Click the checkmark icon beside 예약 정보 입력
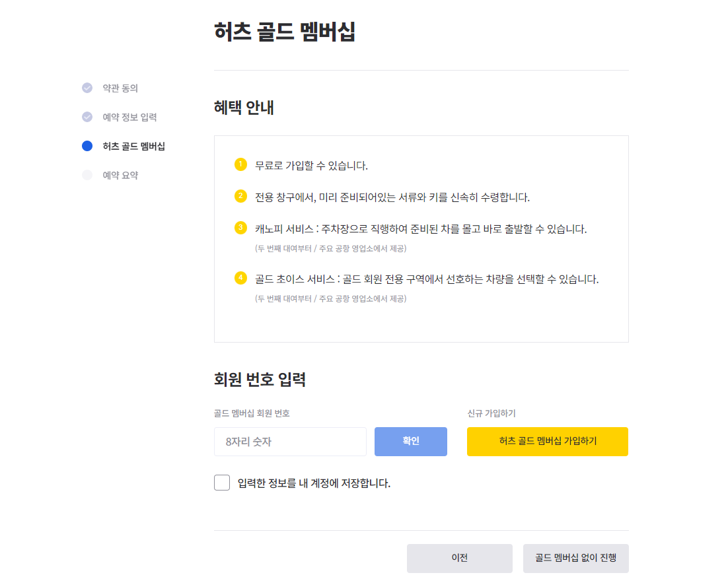This screenshot has width=728, height=577. [88, 117]
